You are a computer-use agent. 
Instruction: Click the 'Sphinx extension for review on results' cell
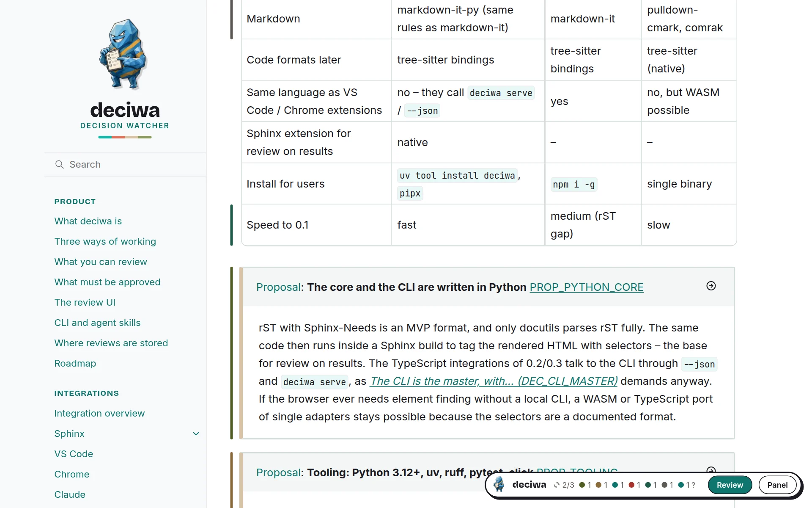[316, 142]
